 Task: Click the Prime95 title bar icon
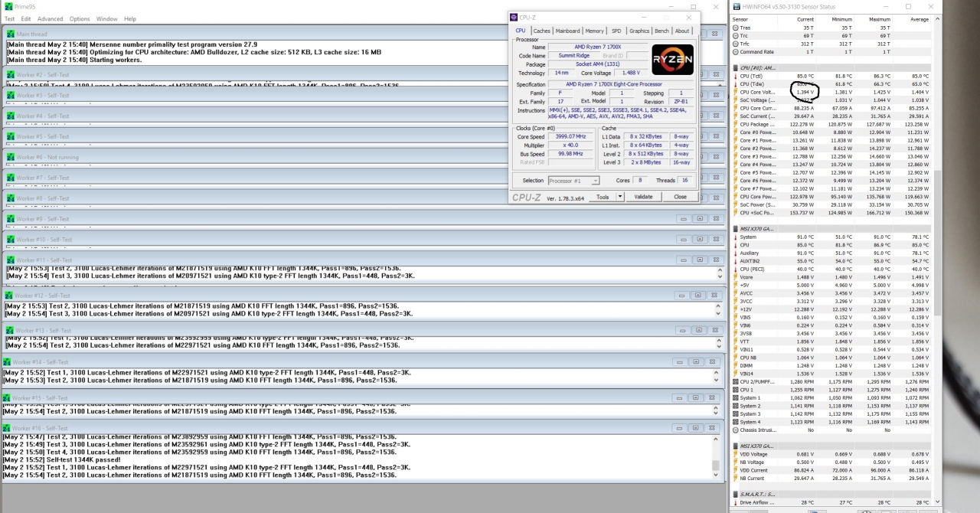(8, 6)
